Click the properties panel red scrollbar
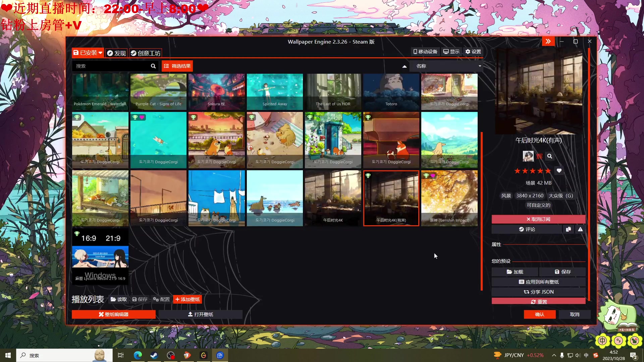Image resolution: width=644 pixels, height=362 pixels. (x=589, y=174)
